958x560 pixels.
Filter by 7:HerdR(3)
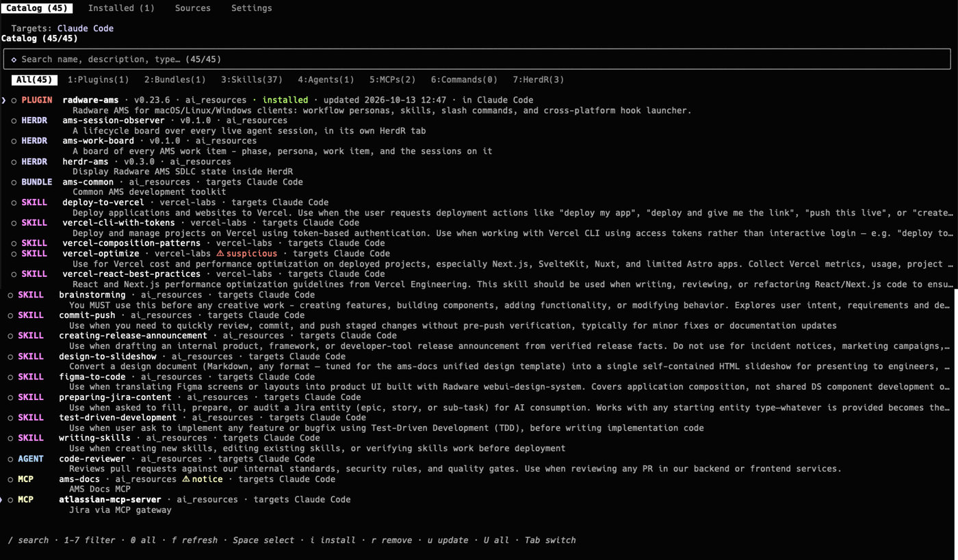pos(539,80)
